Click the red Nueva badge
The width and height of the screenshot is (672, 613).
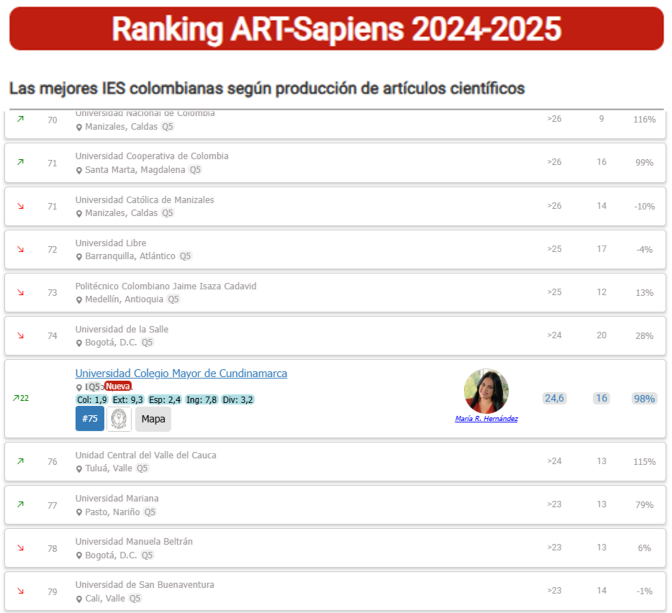pos(118,386)
